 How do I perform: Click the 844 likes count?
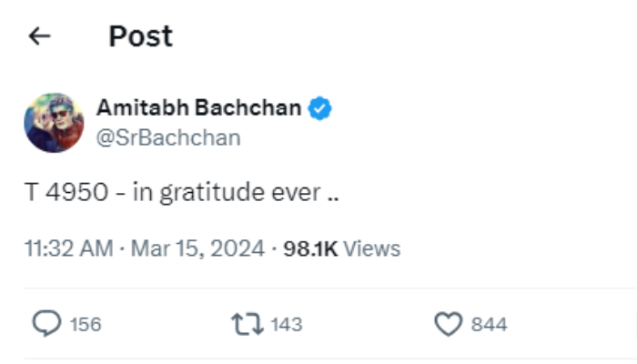point(489,324)
